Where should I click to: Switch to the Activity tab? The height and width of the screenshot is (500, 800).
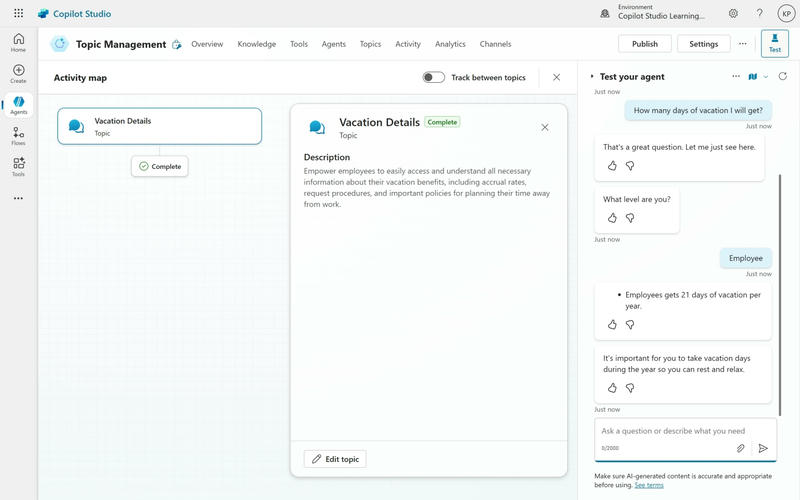[x=408, y=44]
